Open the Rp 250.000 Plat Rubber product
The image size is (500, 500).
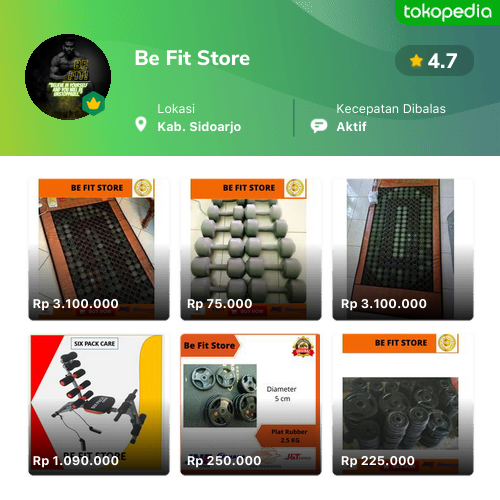pos(251,404)
